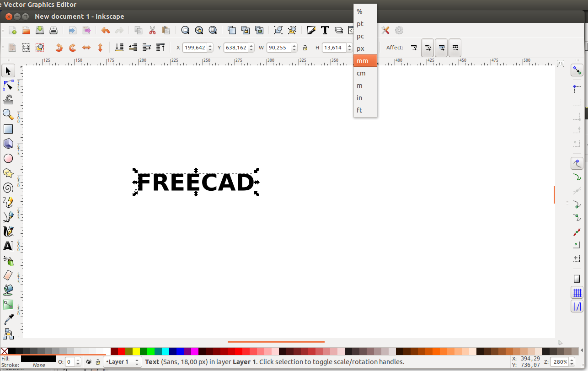
Task: Activate the Spiral drawing tool
Action: [8, 188]
